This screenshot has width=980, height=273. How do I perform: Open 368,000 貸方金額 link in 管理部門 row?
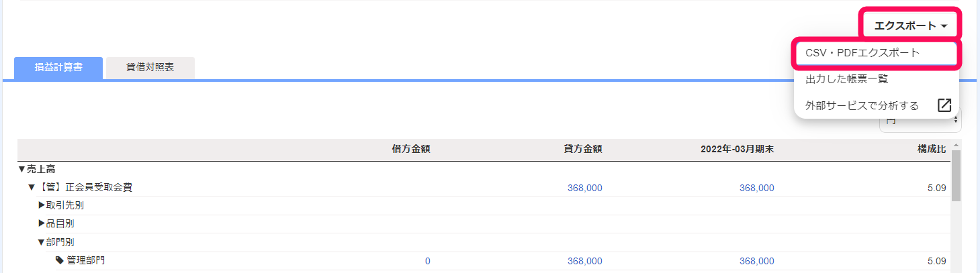pyautogui.click(x=584, y=261)
